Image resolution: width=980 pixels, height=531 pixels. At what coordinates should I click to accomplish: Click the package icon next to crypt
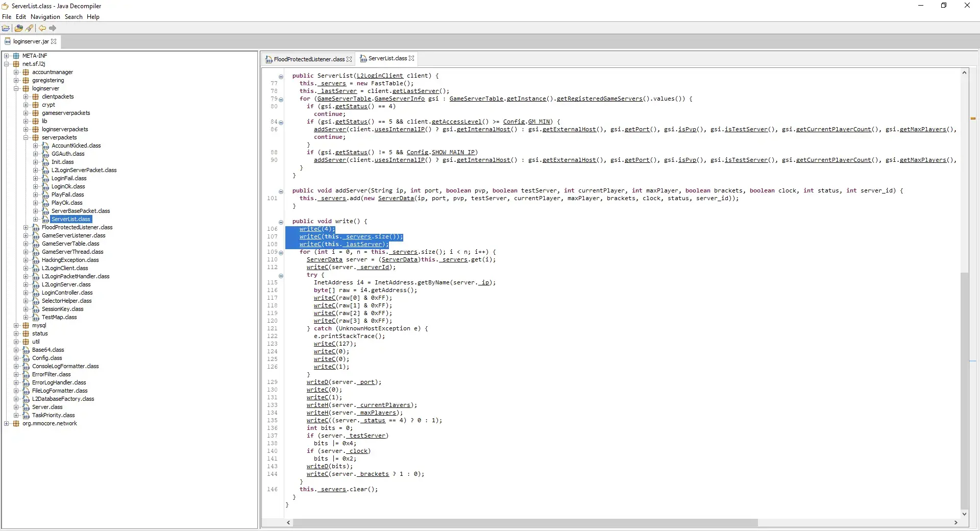pos(36,105)
